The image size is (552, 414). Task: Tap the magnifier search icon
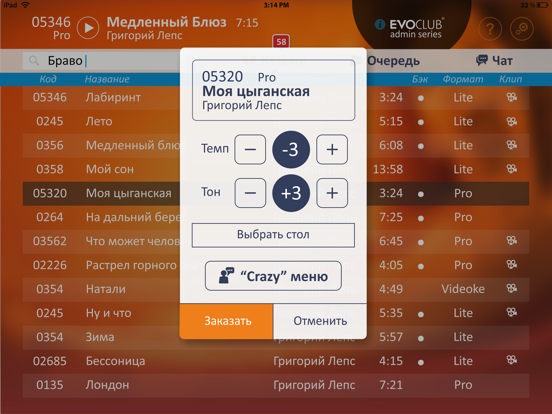click(x=34, y=61)
